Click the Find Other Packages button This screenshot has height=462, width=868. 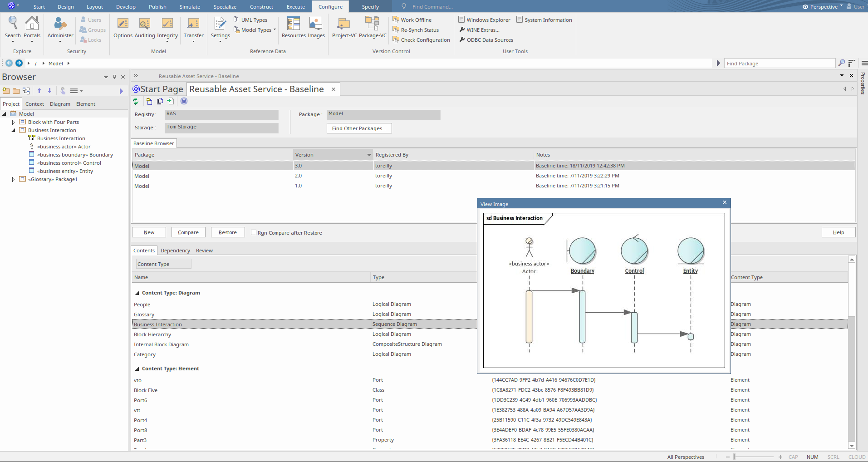pos(359,128)
